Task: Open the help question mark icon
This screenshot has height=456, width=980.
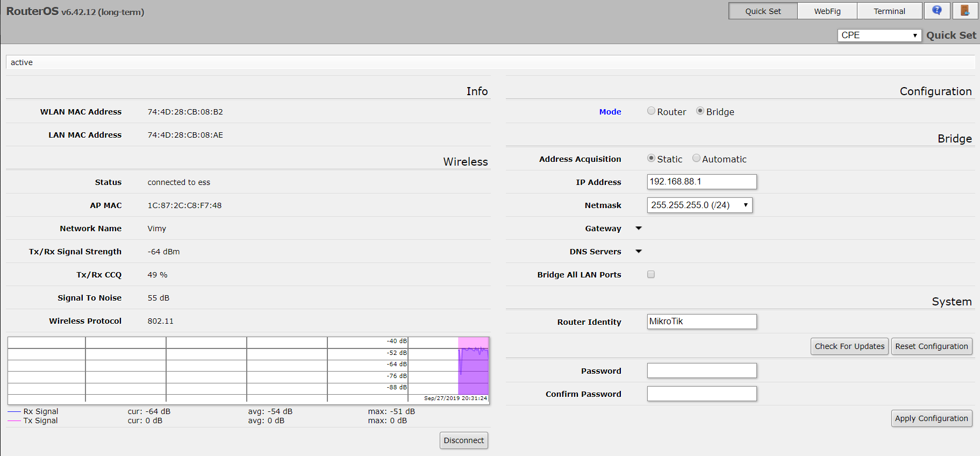Action: (937, 11)
